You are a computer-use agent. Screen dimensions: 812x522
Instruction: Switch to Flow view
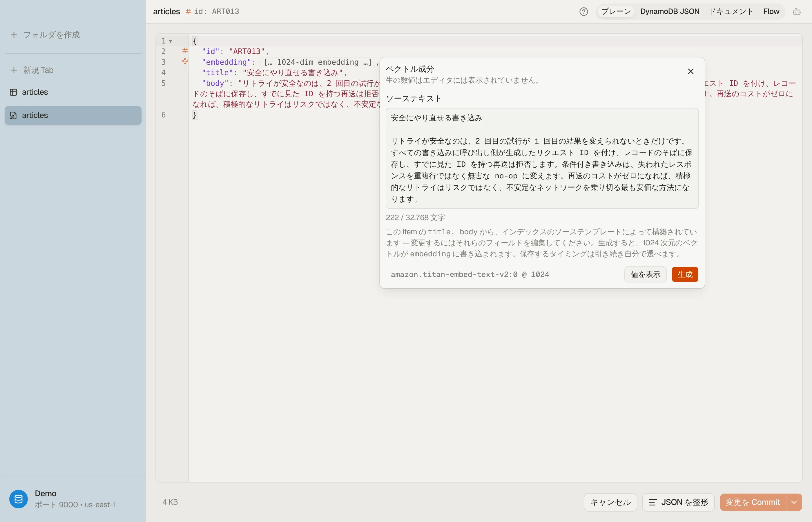point(771,12)
